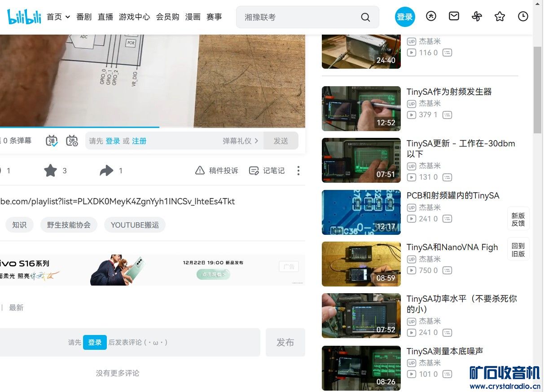Image resolution: width=544 pixels, height=392 pixels.
Task: Open thumbnail with 07:52 duration
Action: [361, 316]
